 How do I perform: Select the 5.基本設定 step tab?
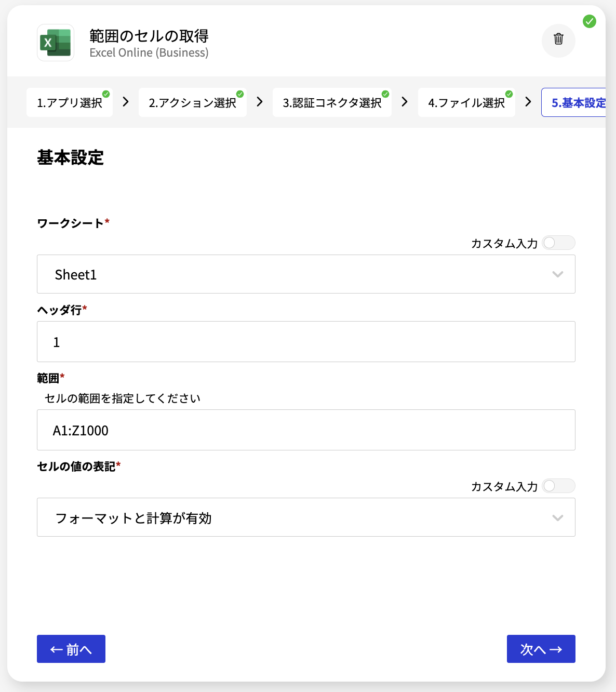[573, 102]
